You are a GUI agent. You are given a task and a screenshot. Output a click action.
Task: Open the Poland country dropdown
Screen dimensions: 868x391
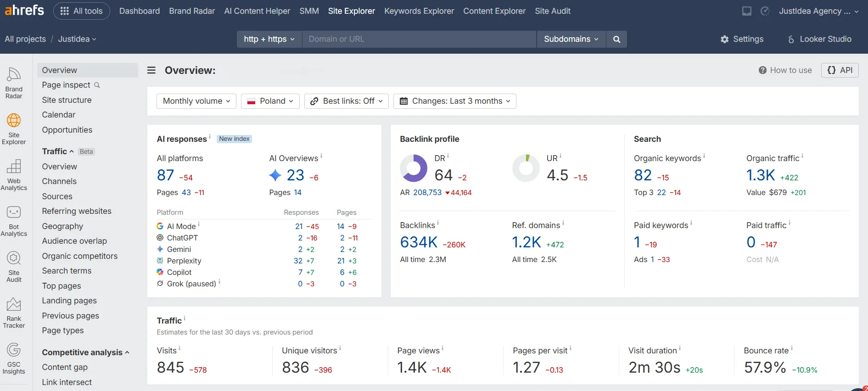[270, 101]
